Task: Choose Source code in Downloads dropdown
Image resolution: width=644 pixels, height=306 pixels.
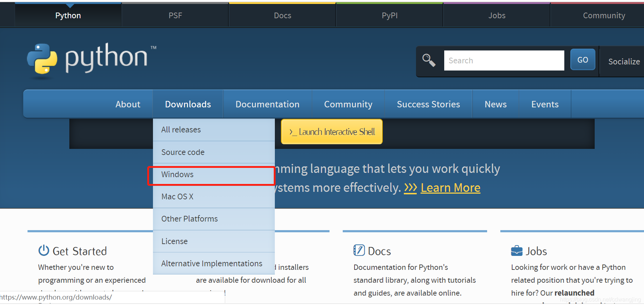Action: pyautogui.click(x=214, y=152)
